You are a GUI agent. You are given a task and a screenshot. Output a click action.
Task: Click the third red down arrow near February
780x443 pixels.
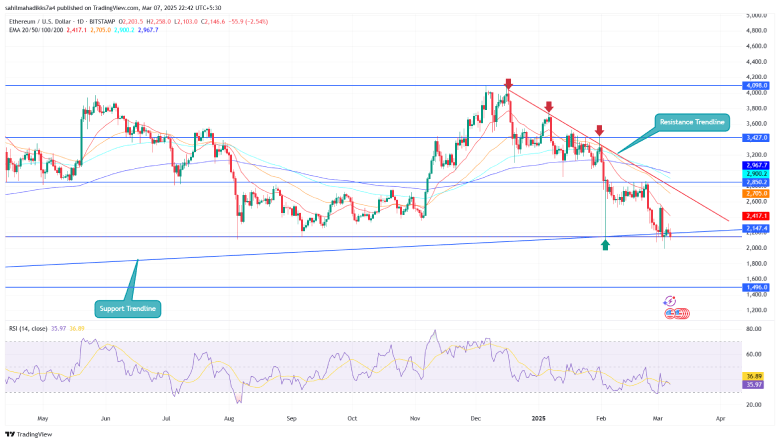(x=599, y=130)
